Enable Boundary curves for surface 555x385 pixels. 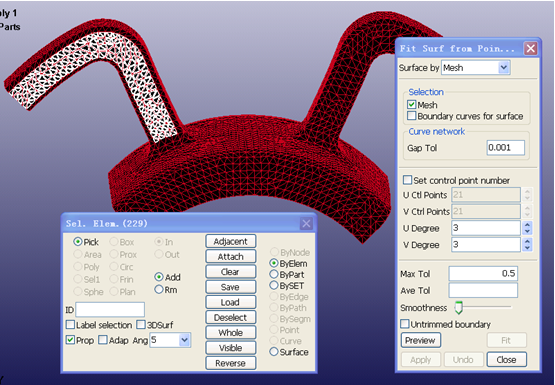[x=411, y=116]
